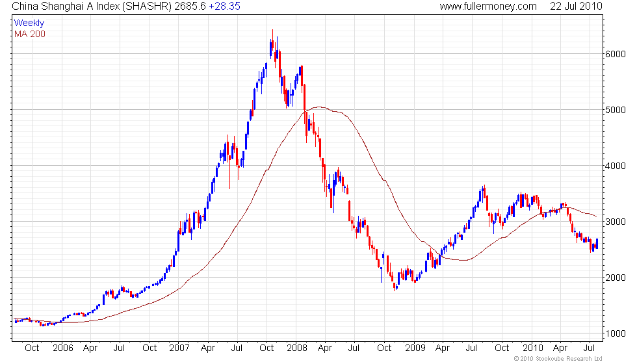637x364 pixels.
Task: Click the late 2008 low candle near 1800
Action: point(395,287)
